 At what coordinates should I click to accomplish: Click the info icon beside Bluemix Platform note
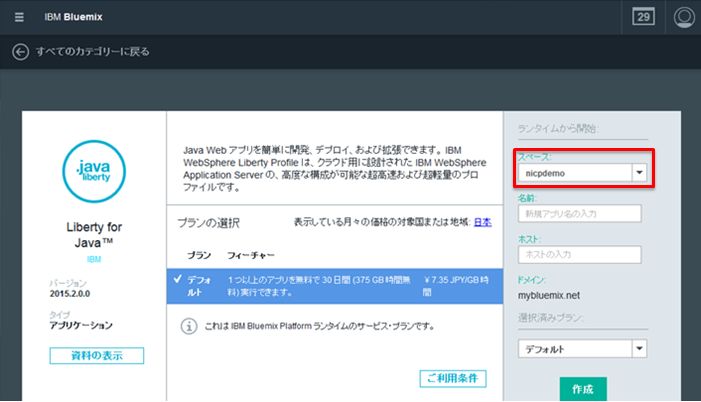tap(189, 326)
